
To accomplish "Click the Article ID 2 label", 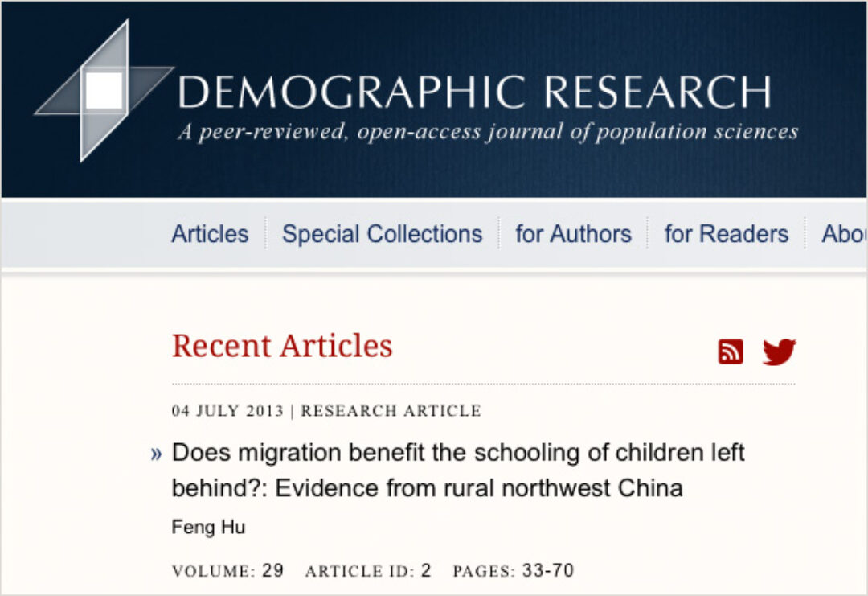I will pyautogui.click(x=368, y=571).
